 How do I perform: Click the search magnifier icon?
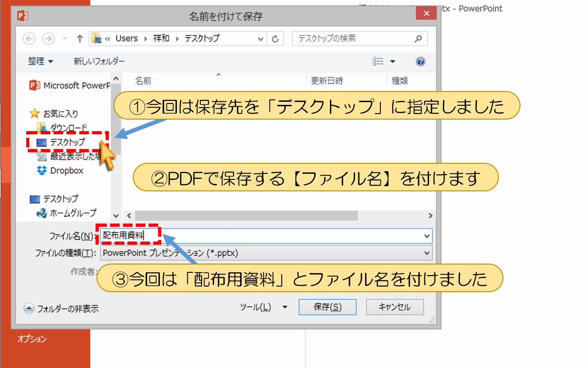(418, 39)
